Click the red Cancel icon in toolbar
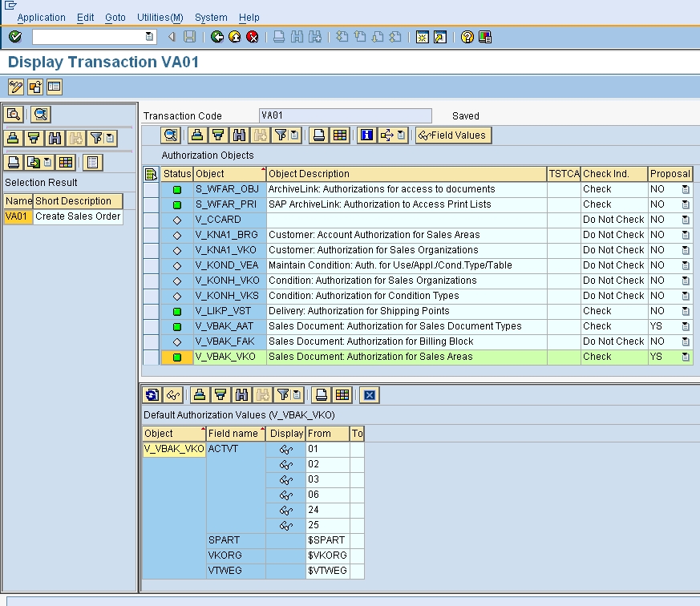Viewport: 700px width, 606px height. tap(253, 37)
